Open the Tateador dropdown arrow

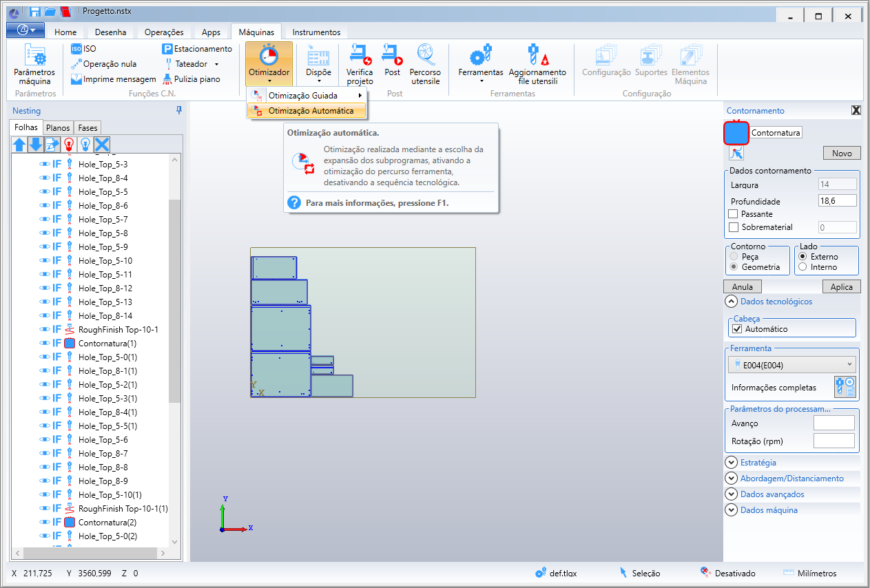(x=216, y=64)
